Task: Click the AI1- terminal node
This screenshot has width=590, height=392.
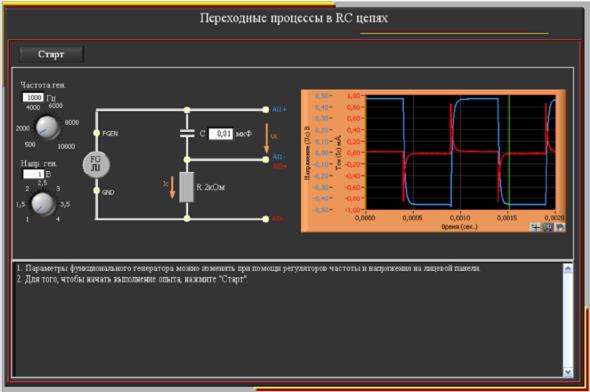Action: tap(266, 160)
